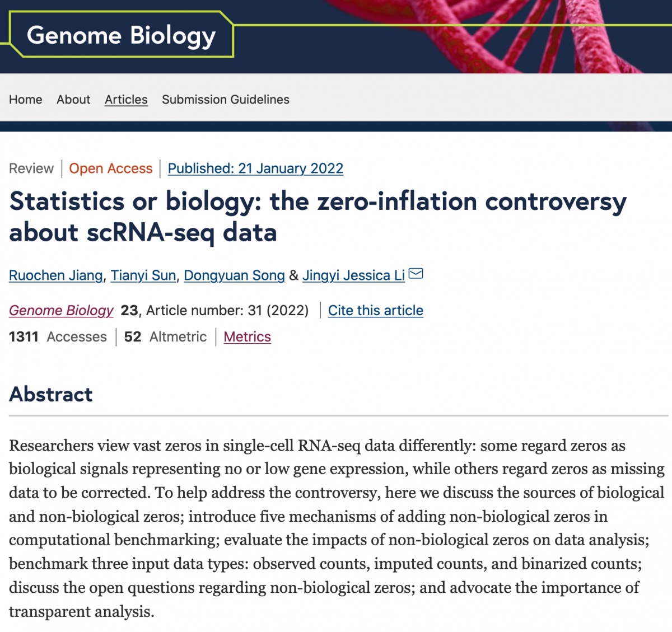Image resolution: width=672 pixels, height=632 pixels.
Task: Open author Tianyi Sun's link
Action: pyautogui.click(x=143, y=275)
